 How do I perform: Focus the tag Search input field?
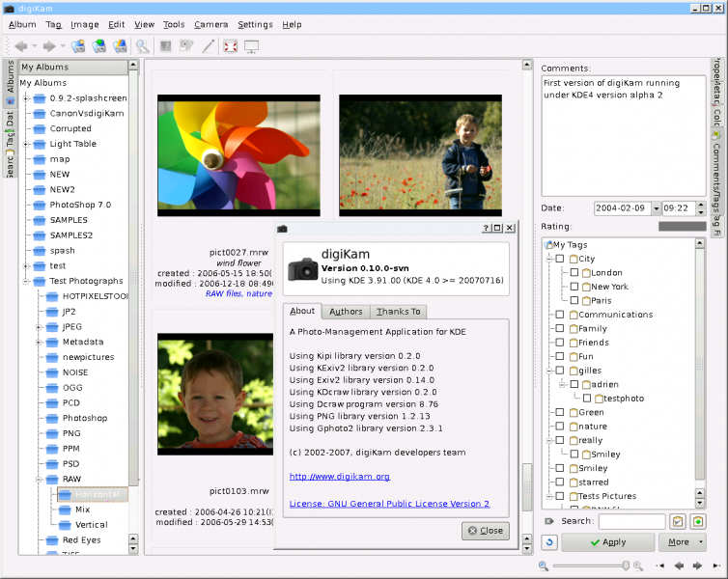pyautogui.click(x=631, y=521)
